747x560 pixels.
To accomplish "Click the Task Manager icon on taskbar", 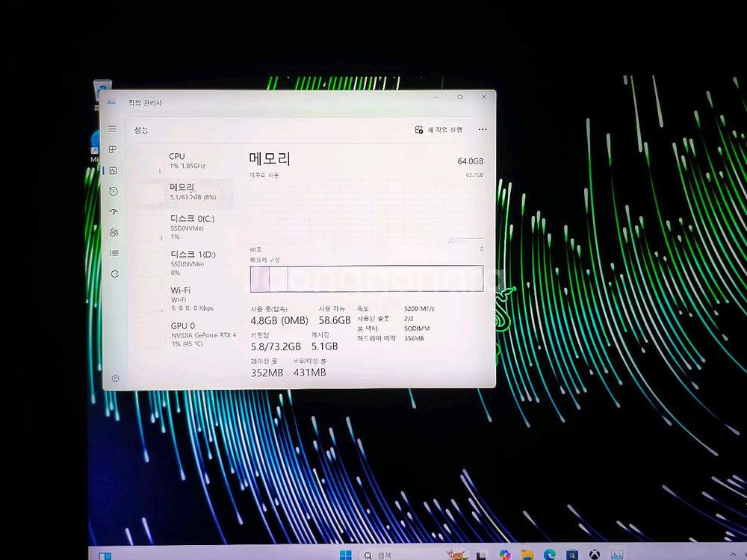I will click(x=617, y=555).
